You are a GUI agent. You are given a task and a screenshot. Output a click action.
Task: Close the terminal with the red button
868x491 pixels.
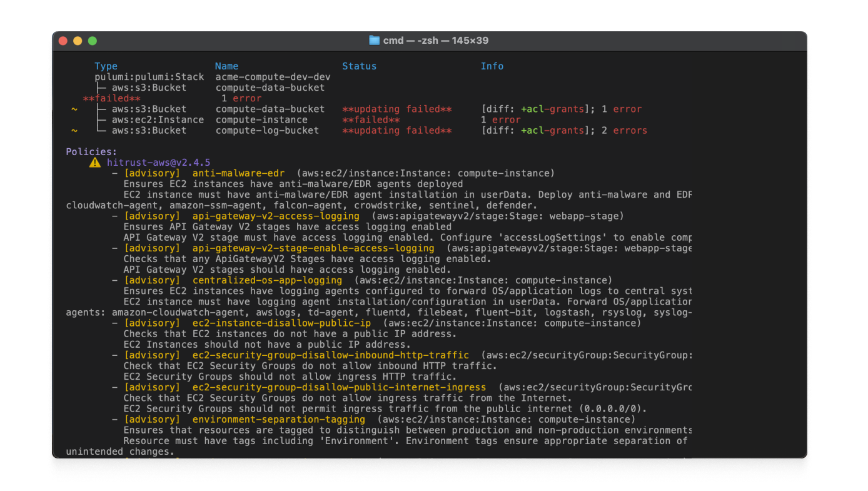(x=63, y=41)
